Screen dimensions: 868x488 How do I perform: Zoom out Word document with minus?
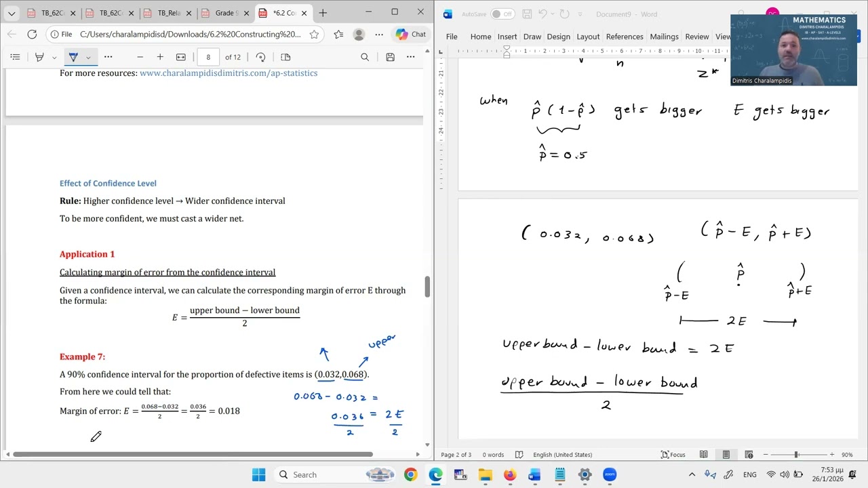pos(766,455)
